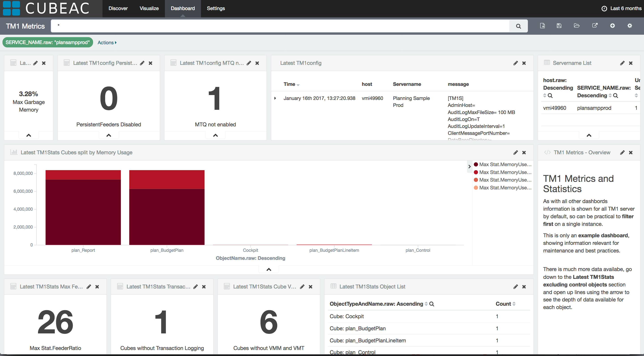Remove the Latest TM1Stats Max Fe panel
This screenshot has height=356, width=644.
[x=97, y=287]
